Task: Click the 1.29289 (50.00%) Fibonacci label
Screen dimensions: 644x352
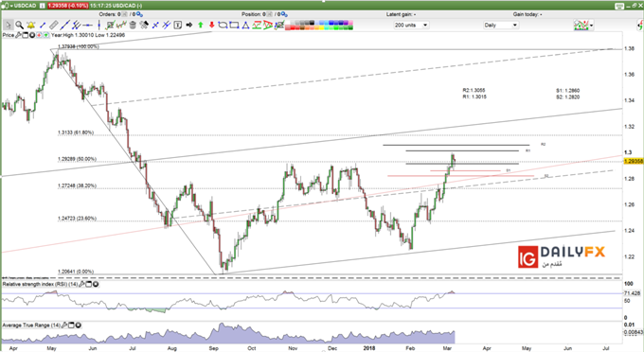Action: click(x=78, y=159)
